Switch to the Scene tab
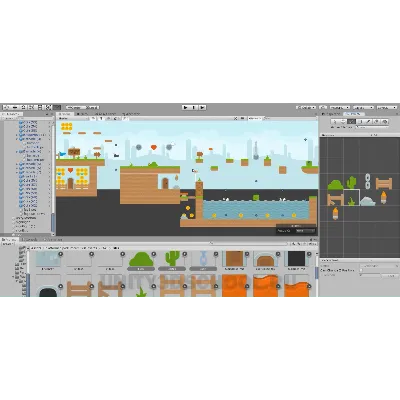This screenshot has height=400, width=400. [65, 114]
